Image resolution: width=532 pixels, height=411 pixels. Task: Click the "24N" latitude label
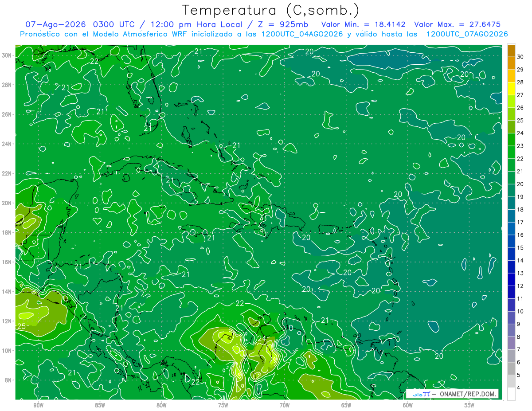[7, 144]
